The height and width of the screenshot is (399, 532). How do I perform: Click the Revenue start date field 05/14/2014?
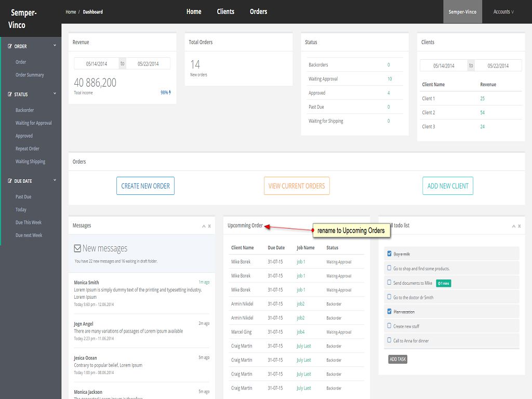point(97,63)
